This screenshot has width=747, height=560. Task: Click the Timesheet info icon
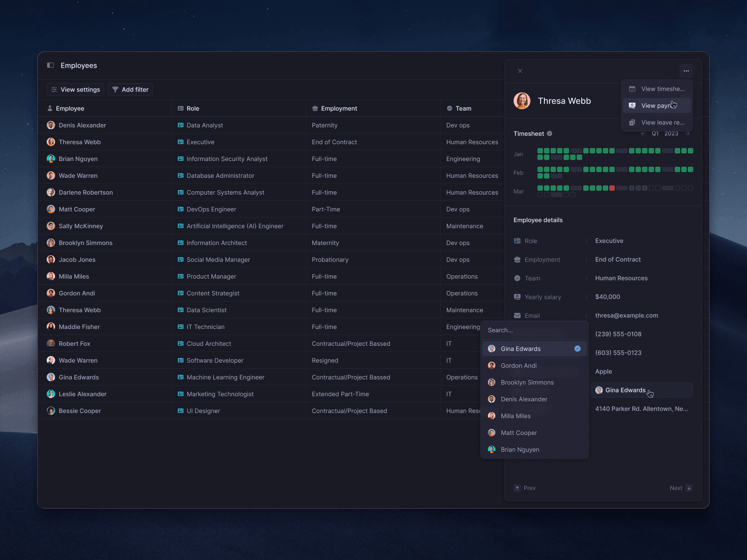pyautogui.click(x=550, y=133)
